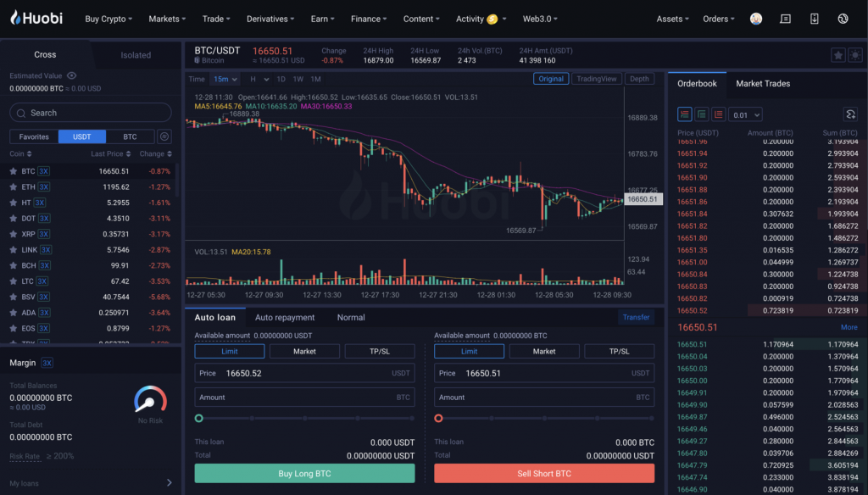Hide estimated value using eye icon
The width and height of the screenshot is (868, 495).
(72, 76)
